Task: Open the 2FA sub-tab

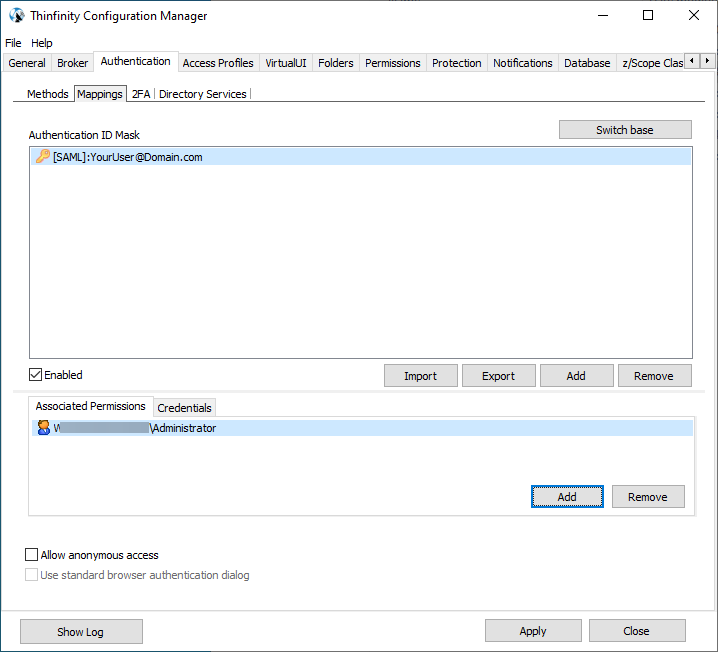Action: pos(141,94)
